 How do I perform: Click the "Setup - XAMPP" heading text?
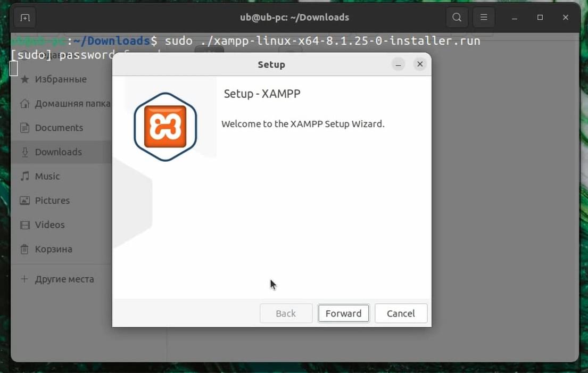(262, 94)
